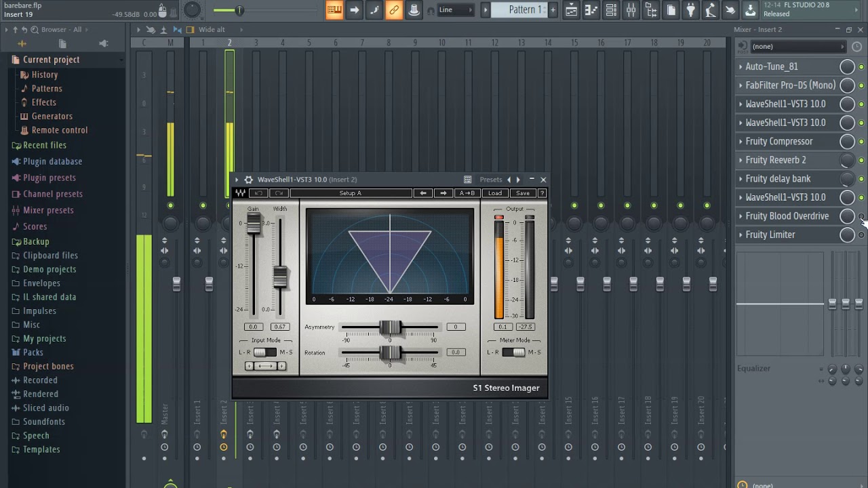Click A→B copy button

pyautogui.click(x=467, y=193)
